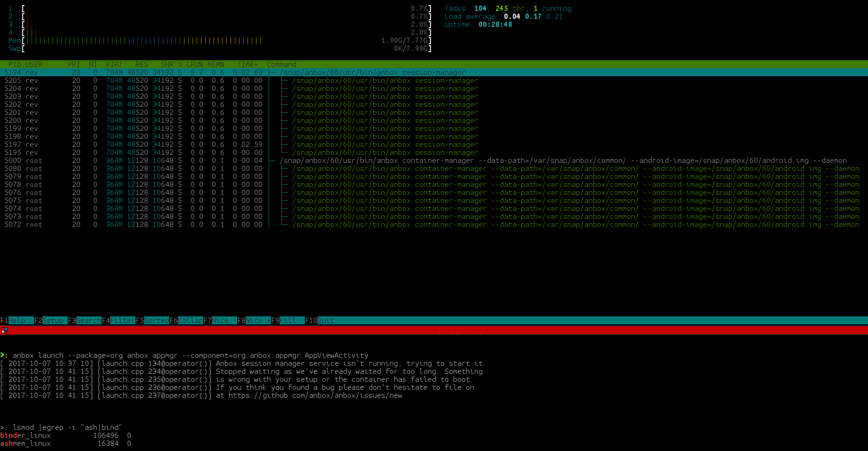Select process row with PID 5195
Viewport: 868px width, 451px height.
pos(434,153)
